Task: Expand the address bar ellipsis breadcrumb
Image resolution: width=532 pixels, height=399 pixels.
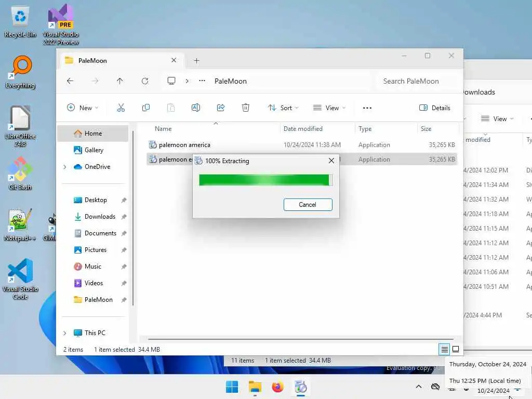Action: tap(202, 81)
